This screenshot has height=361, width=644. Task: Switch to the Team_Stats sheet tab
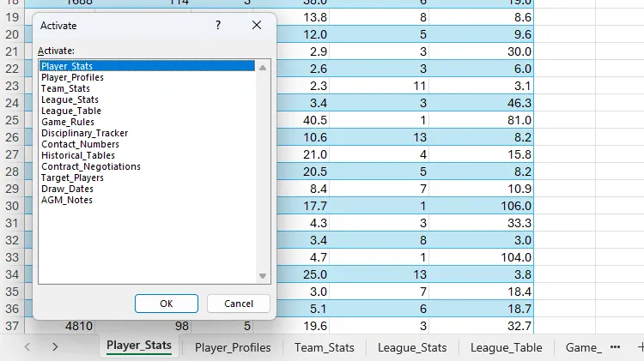pyautogui.click(x=325, y=347)
